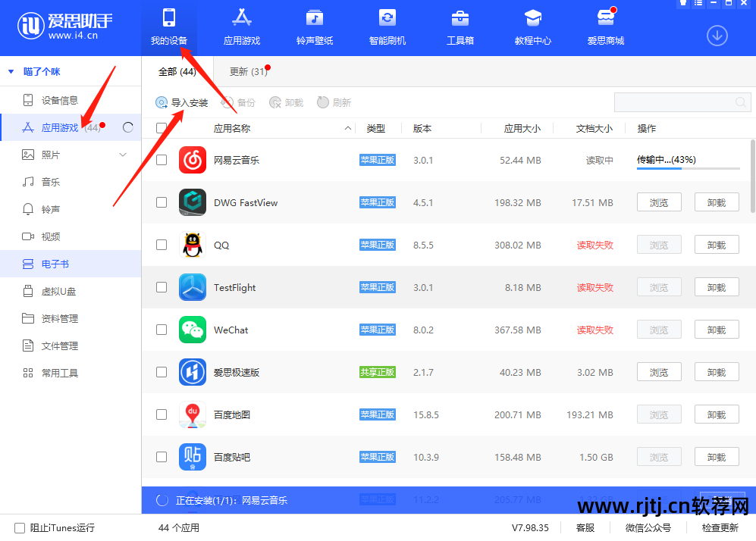Viewport: 756px width, 541px height.
Task: Click the QQ penguin app icon
Action: coord(193,245)
